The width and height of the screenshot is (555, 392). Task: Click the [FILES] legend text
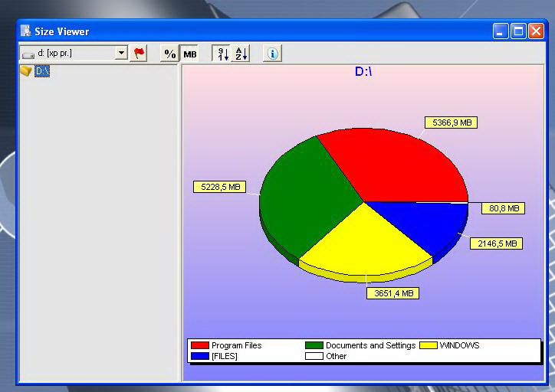225,356
